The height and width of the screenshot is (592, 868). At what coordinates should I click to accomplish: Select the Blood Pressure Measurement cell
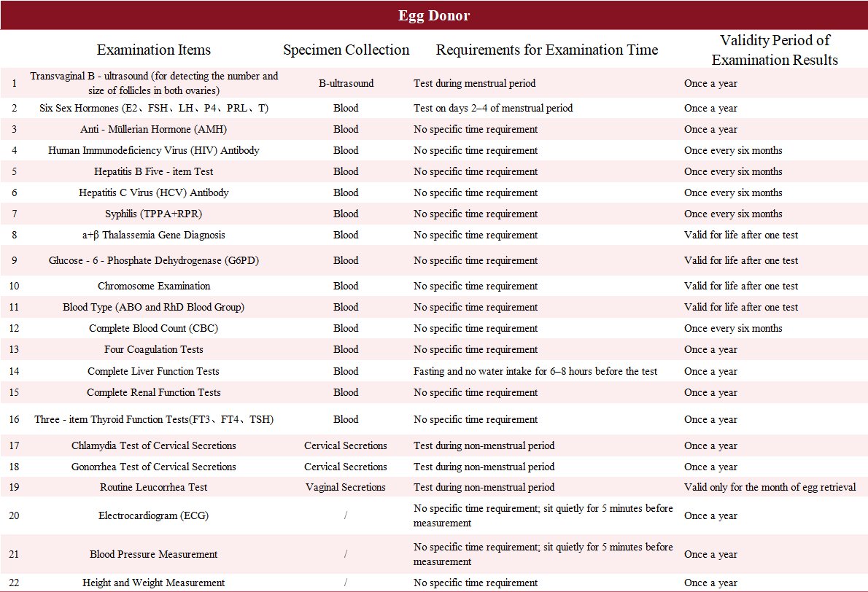154,555
